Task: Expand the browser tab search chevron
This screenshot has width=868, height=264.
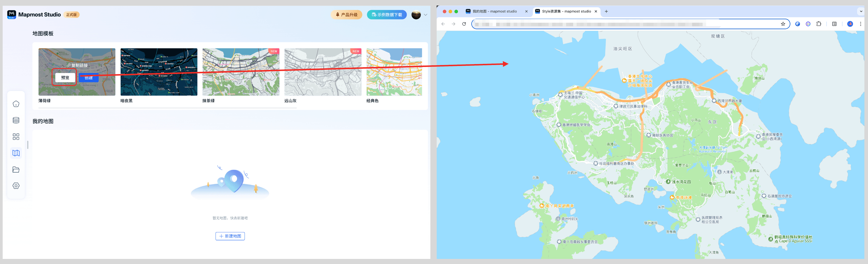Action: 861,11
